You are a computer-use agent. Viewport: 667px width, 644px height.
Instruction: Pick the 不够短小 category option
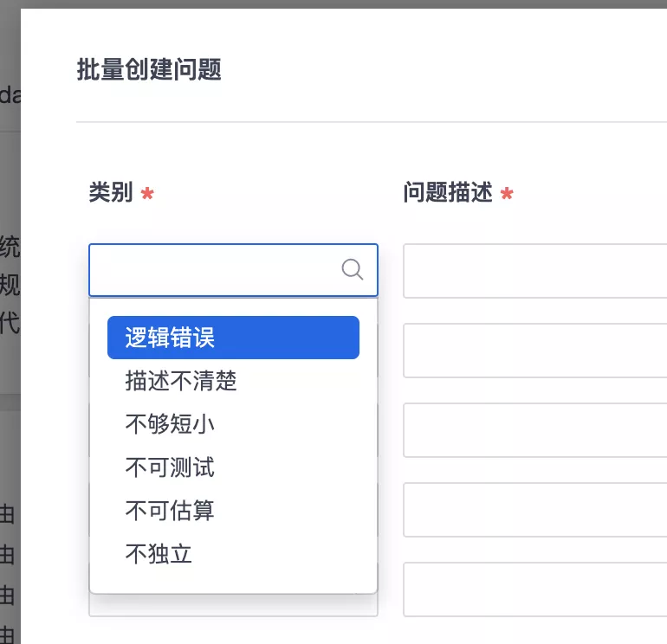point(233,424)
